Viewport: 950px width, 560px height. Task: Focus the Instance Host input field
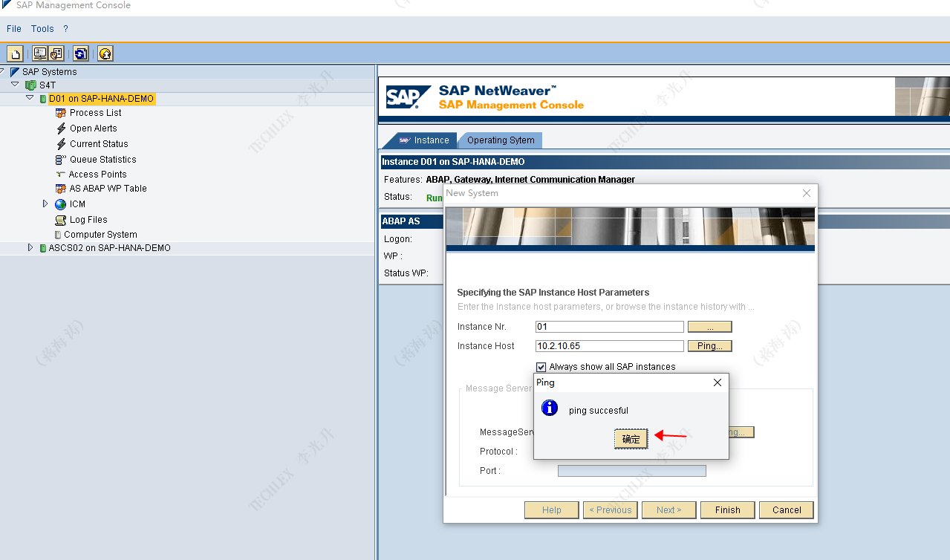click(x=610, y=346)
